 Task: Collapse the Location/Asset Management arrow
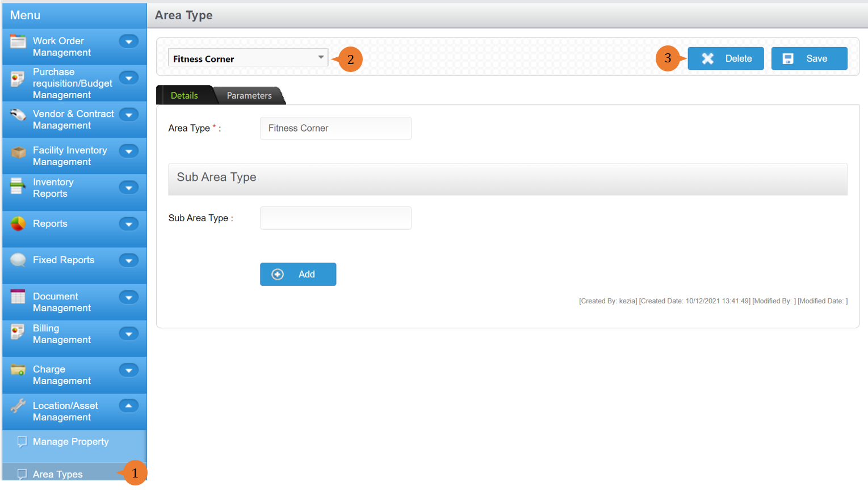tap(129, 405)
